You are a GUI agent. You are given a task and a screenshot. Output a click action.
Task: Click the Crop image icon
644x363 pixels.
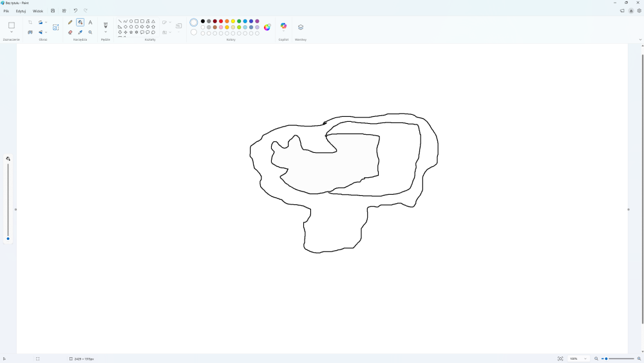click(x=30, y=22)
